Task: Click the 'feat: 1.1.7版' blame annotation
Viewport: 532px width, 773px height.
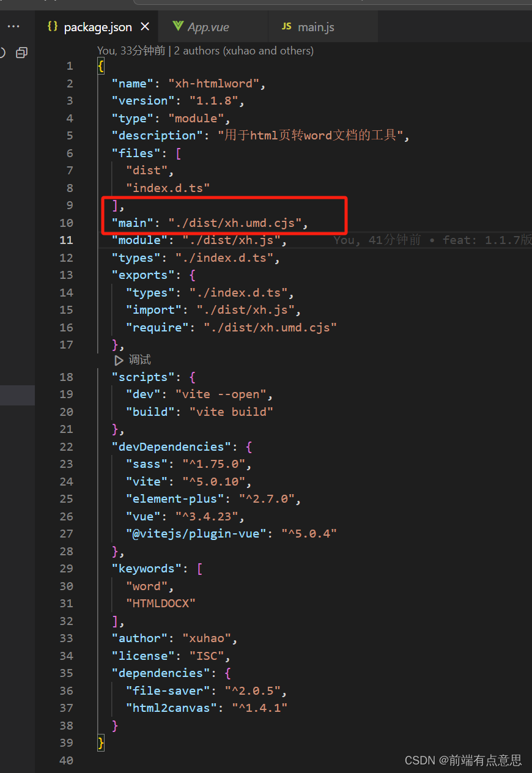Action: (x=486, y=240)
